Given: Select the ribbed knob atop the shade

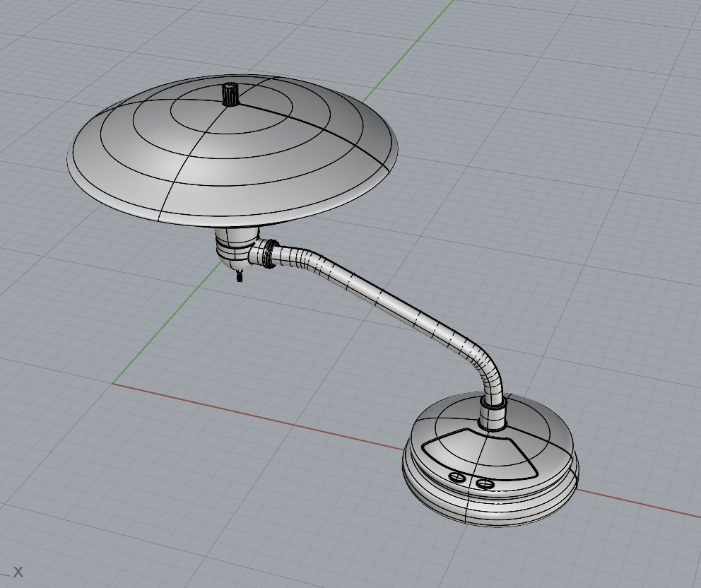Looking at the screenshot, I should [230, 94].
